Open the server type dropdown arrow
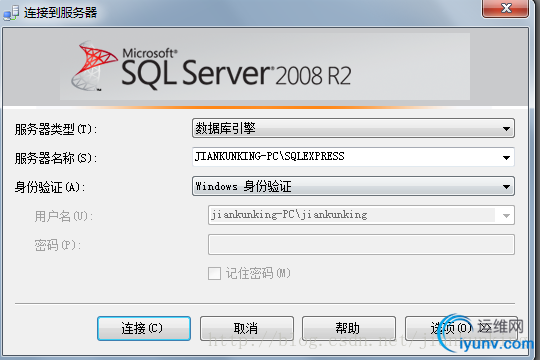Viewport: 540px width, 360px height. click(506, 129)
